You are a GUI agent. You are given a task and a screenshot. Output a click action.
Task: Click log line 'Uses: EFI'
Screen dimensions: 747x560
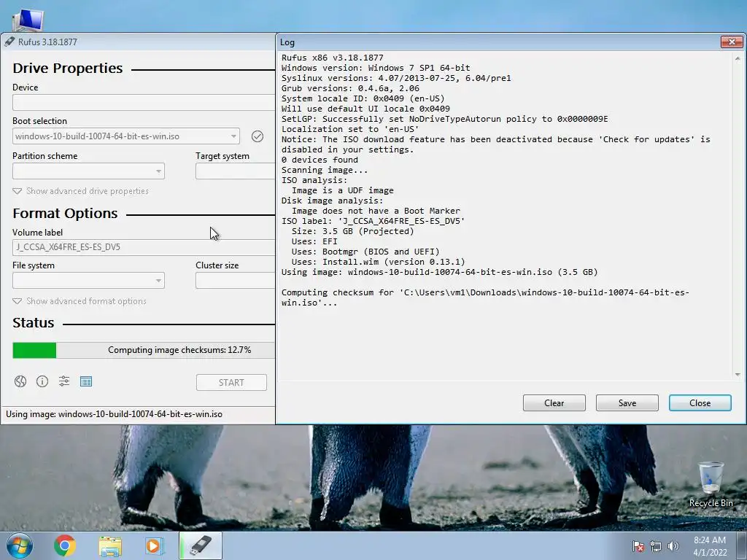314,241
